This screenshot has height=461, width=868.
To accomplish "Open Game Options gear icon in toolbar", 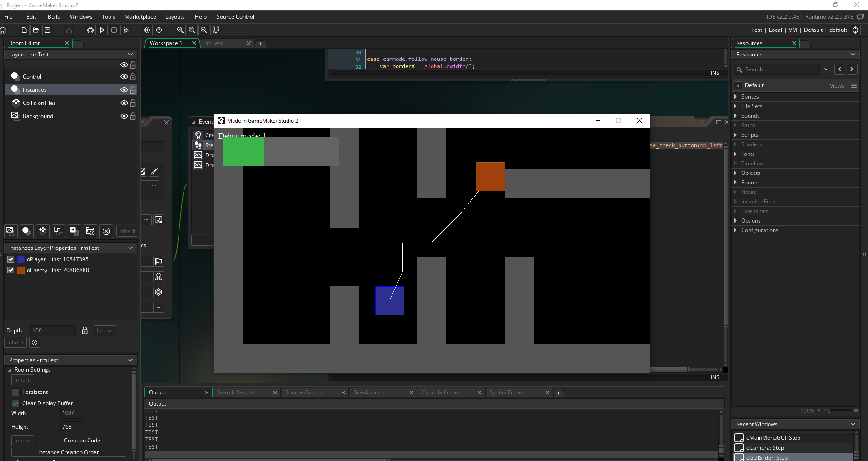I will pyautogui.click(x=147, y=30).
